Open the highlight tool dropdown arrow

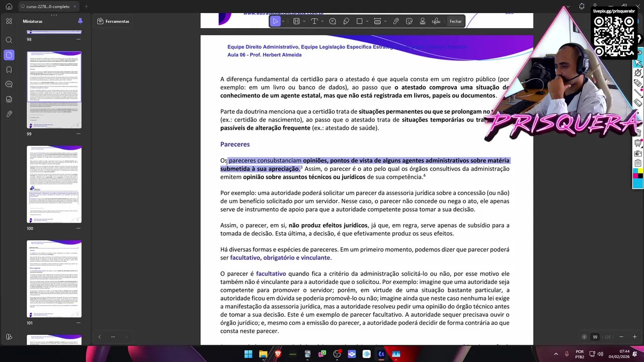point(304,21)
